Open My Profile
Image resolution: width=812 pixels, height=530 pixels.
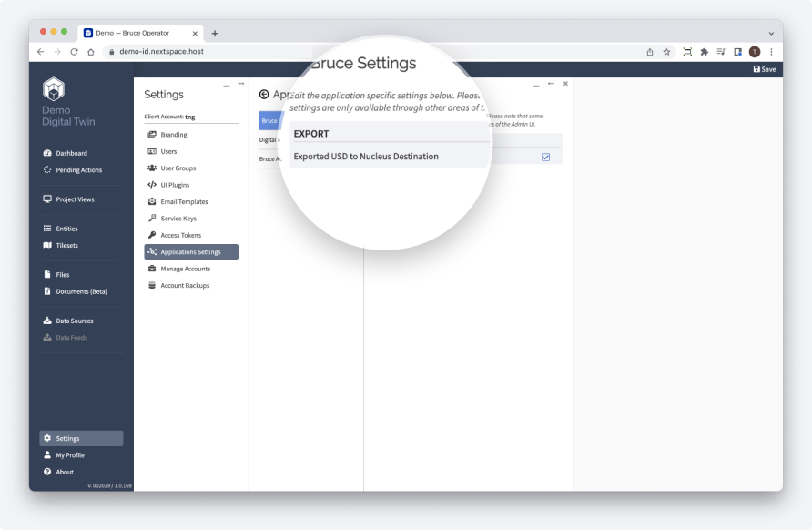tap(70, 455)
